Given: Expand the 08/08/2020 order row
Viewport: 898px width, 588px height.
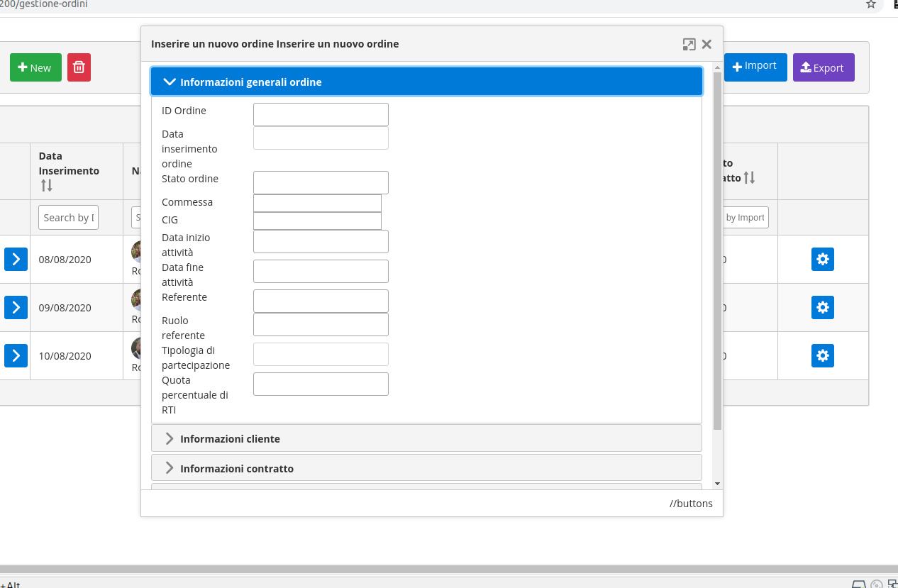Looking at the screenshot, I should pos(16,259).
